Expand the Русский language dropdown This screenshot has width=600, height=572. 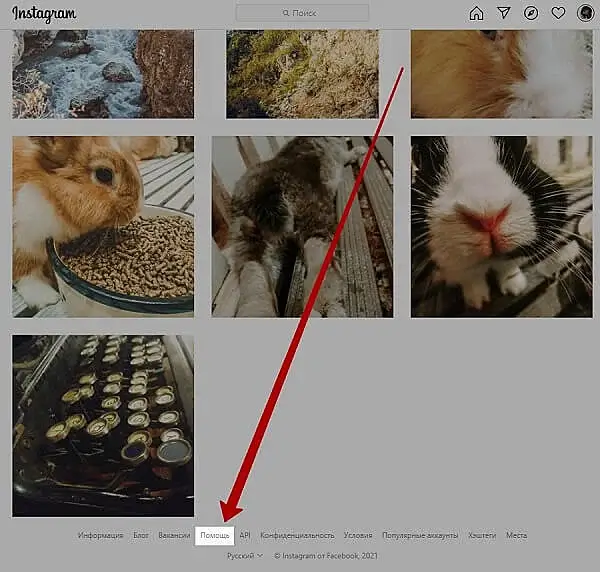coord(244,555)
